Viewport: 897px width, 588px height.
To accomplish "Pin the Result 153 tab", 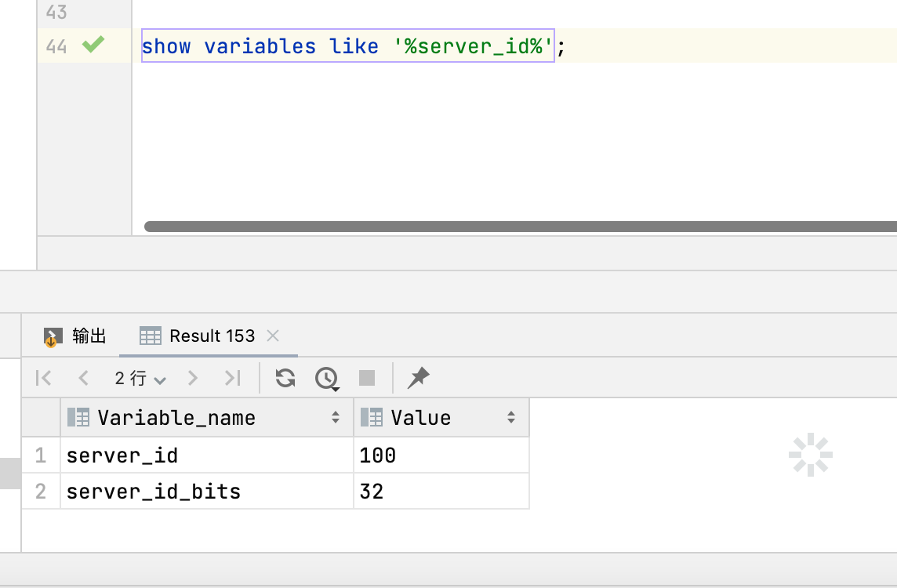I will (x=418, y=379).
